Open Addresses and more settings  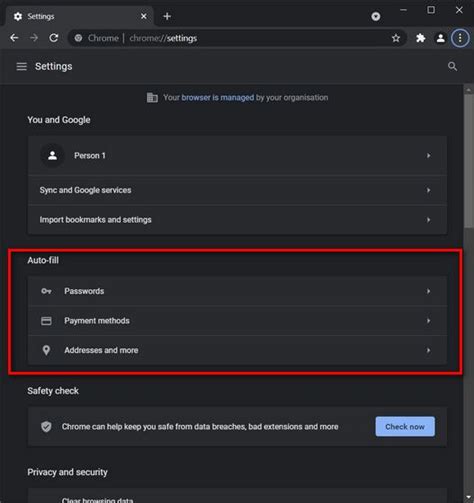coord(237,350)
